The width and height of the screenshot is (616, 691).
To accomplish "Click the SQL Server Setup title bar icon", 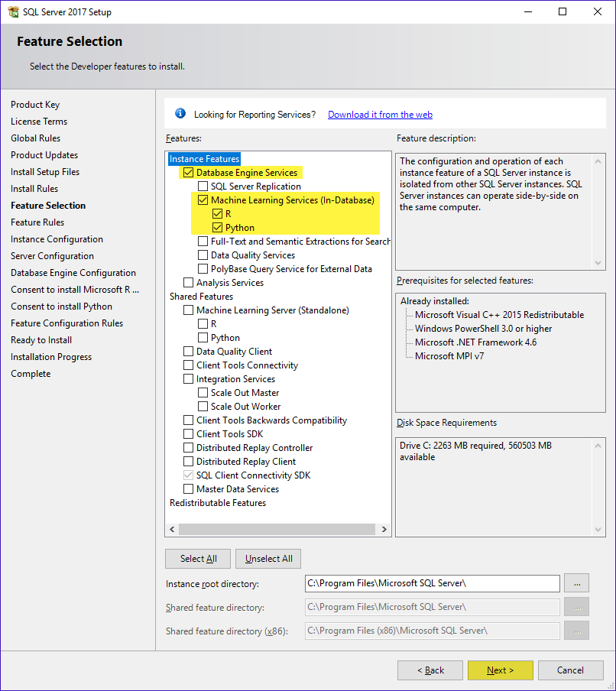I will [13, 12].
